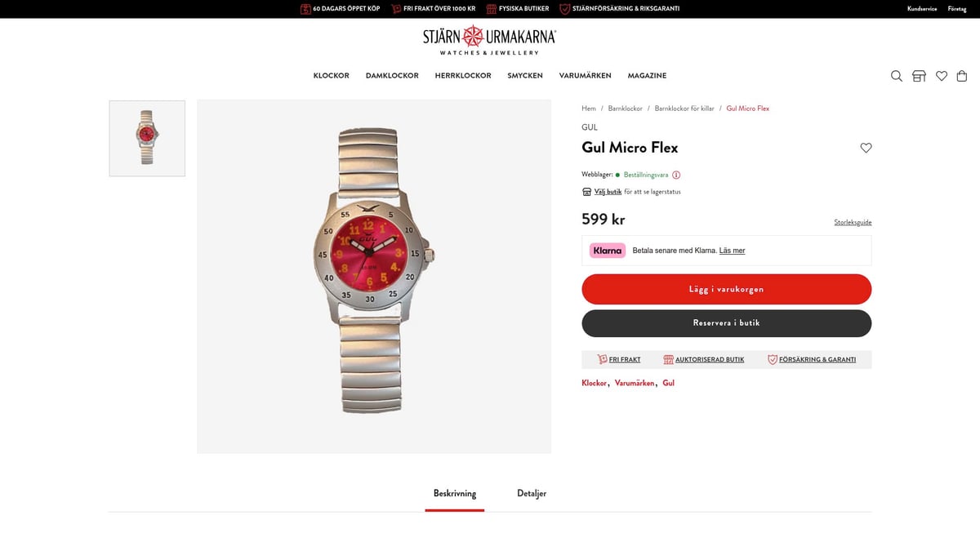
Task: Open the store locator icon in header
Action: [x=919, y=76]
